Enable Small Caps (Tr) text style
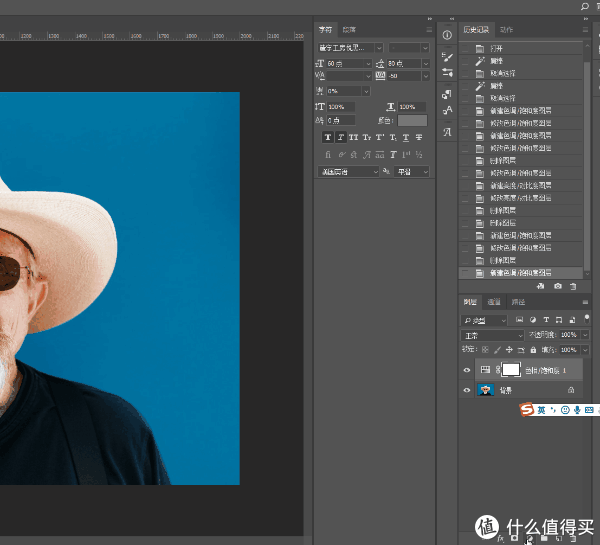Screen dimensions: 600x545 (367, 137)
